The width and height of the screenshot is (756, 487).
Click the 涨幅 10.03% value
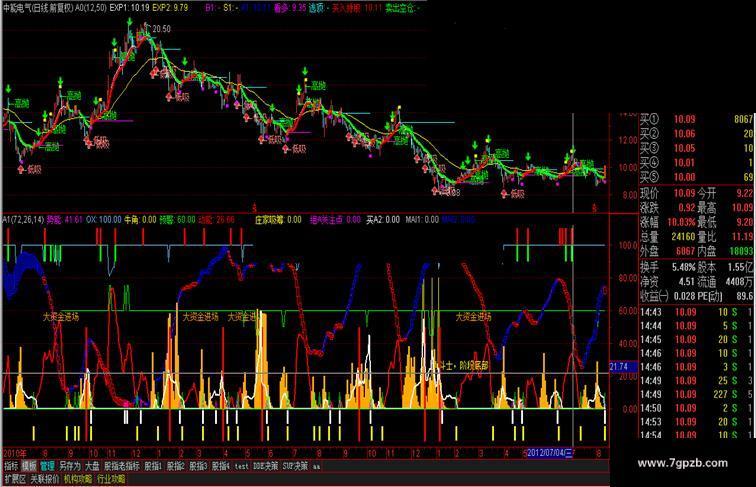(681, 222)
